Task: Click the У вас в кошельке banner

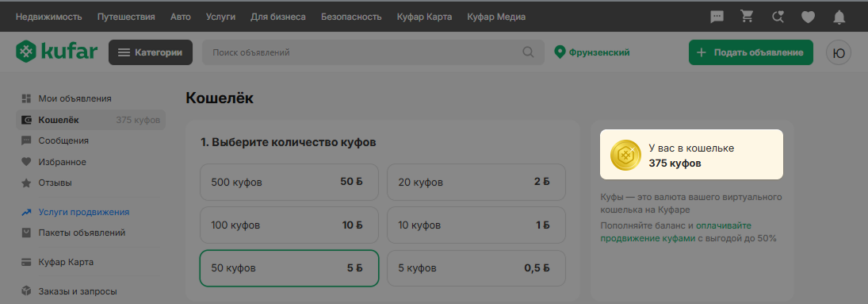Action: [x=691, y=154]
